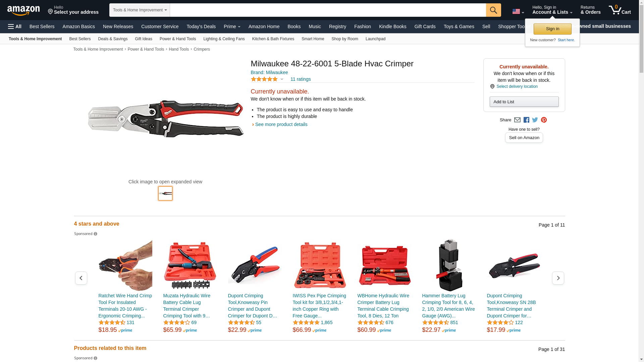The height and width of the screenshot is (362, 644).
Task: Open Today's Deals in navigation bar
Action: pyautogui.click(x=201, y=26)
